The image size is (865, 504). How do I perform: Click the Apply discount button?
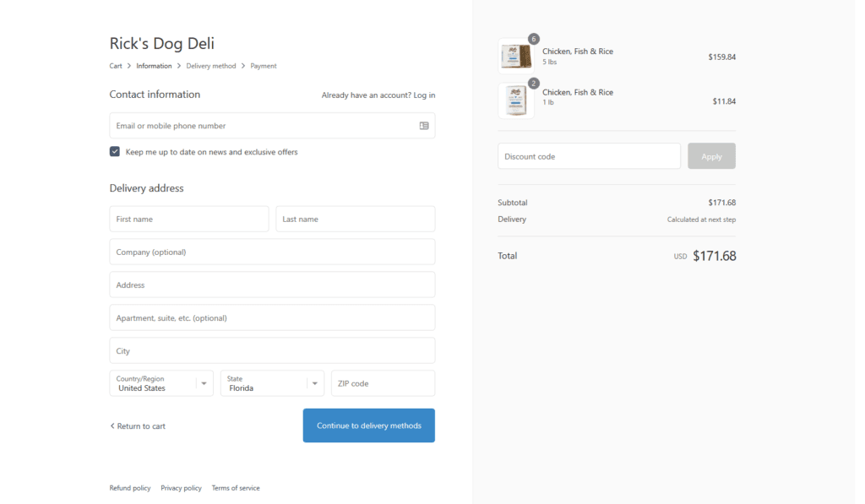tap(711, 156)
